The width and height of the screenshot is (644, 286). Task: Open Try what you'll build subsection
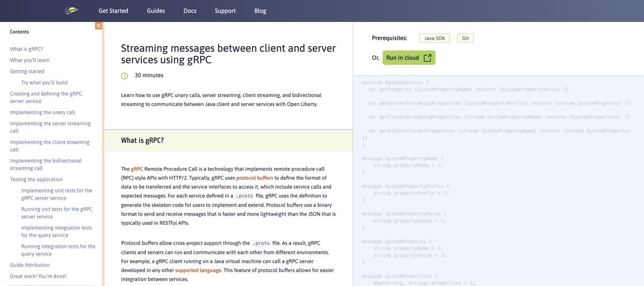(x=45, y=83)
